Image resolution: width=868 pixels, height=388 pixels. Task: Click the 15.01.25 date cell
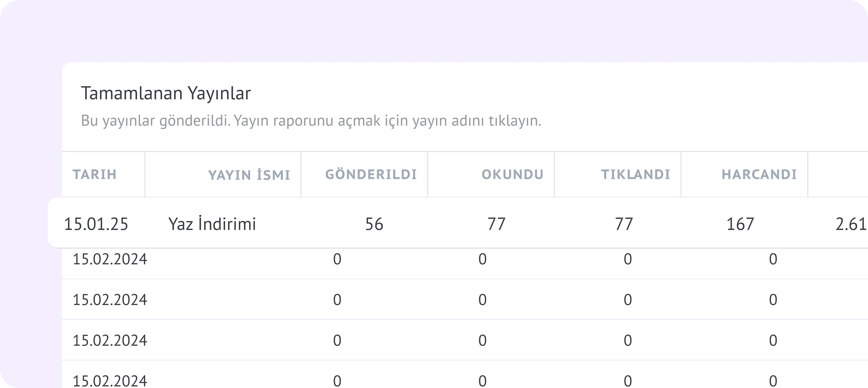[96, 224]
